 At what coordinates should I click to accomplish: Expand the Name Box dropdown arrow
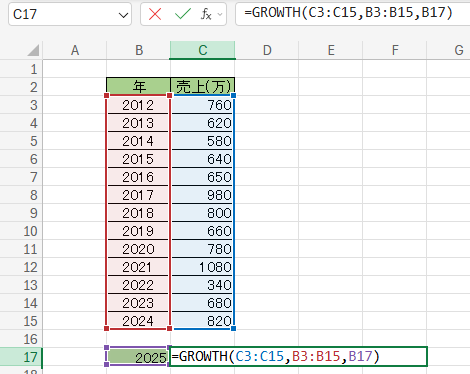123,15
